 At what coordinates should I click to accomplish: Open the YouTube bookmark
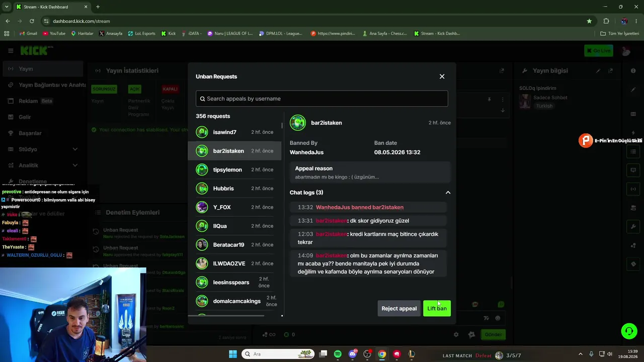pyautogui.click(x=54, y=34)
